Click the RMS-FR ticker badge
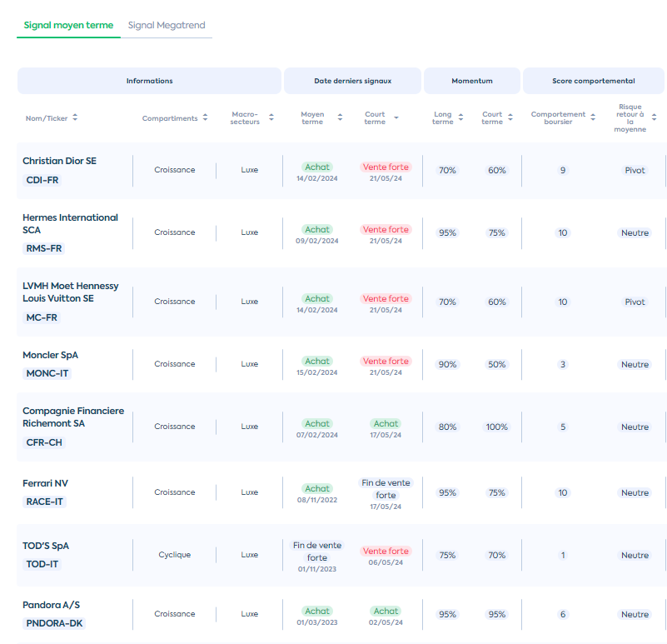The width and height of the screenshot is (667, 644). tap(44, 248)
